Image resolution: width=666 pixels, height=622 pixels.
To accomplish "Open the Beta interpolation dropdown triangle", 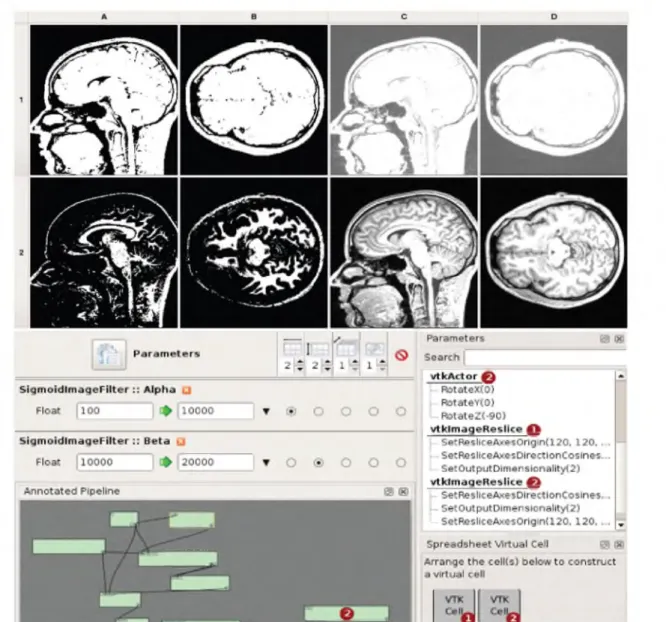I will coord(266,463).
